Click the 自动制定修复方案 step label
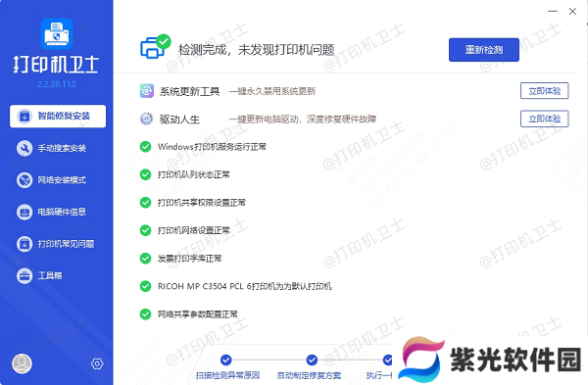The height and width of the screenshot is (385, 588). pyautogui.click(x=310, y=375)
